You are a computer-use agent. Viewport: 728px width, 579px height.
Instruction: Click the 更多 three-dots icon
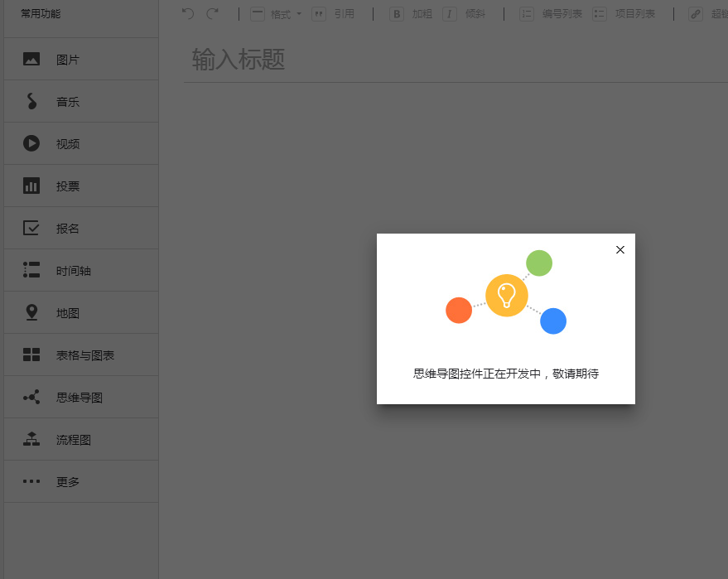click(31, 481)
